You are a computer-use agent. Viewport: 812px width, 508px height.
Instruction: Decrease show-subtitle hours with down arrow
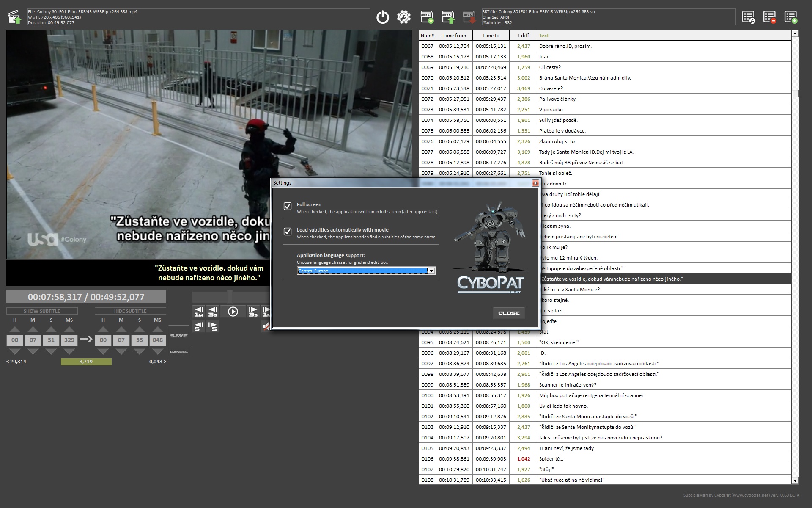point(15,351)
